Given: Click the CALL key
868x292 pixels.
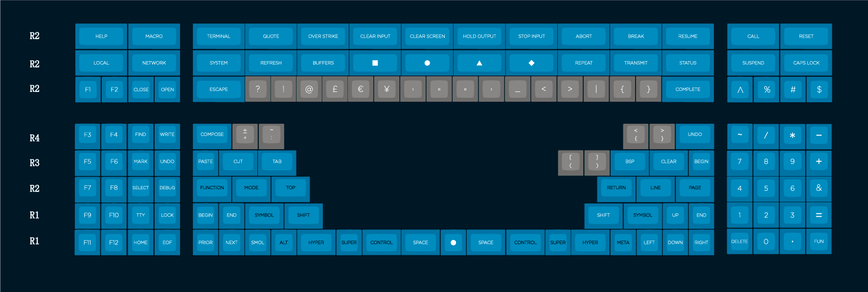Looking at the screenshot, I should coord(754,36).
